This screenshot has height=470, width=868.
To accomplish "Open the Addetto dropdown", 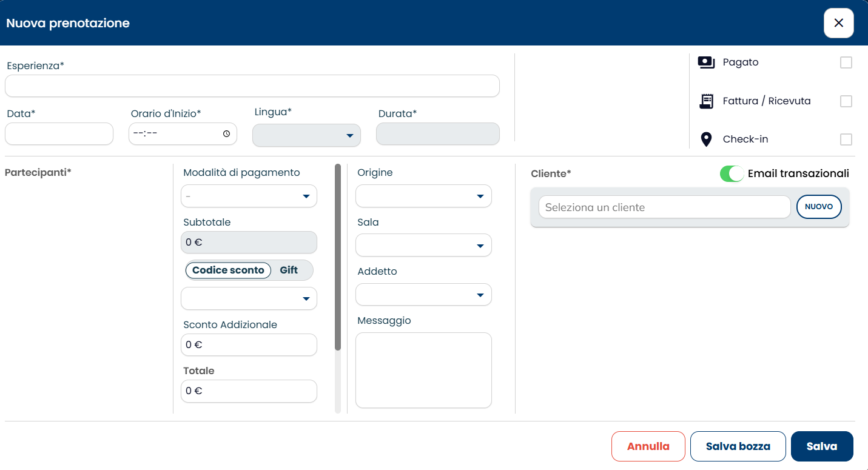I will pos(423,295).
